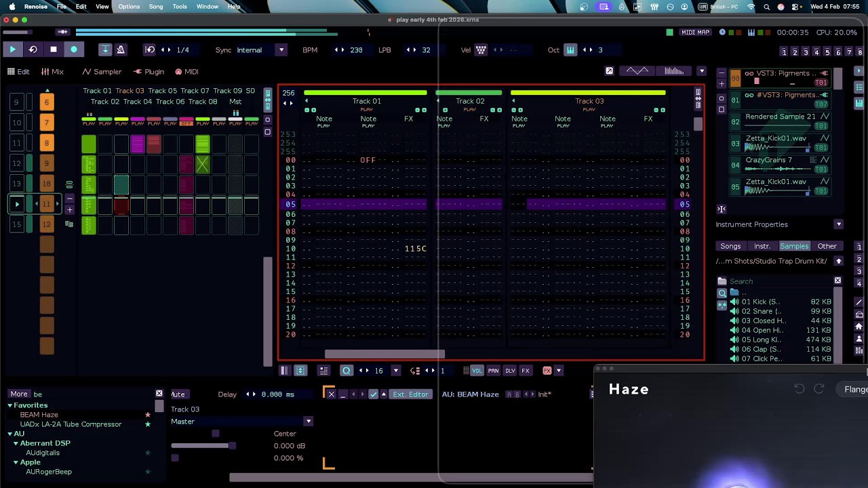Click the pattern editor horizontal scrollbar
The height and width of the screenshot is (488, 868).
click(x=384, y=354)
